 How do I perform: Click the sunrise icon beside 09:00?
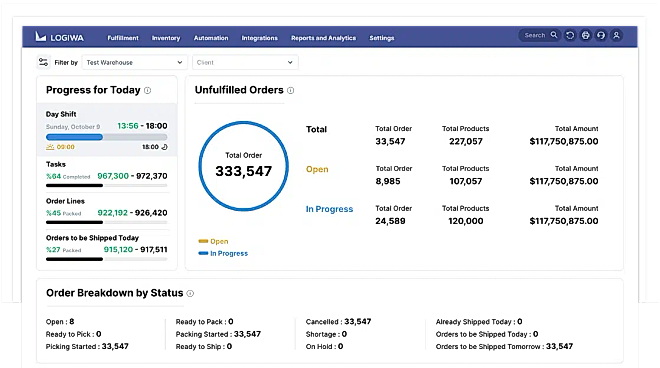[x=50, y=147]
